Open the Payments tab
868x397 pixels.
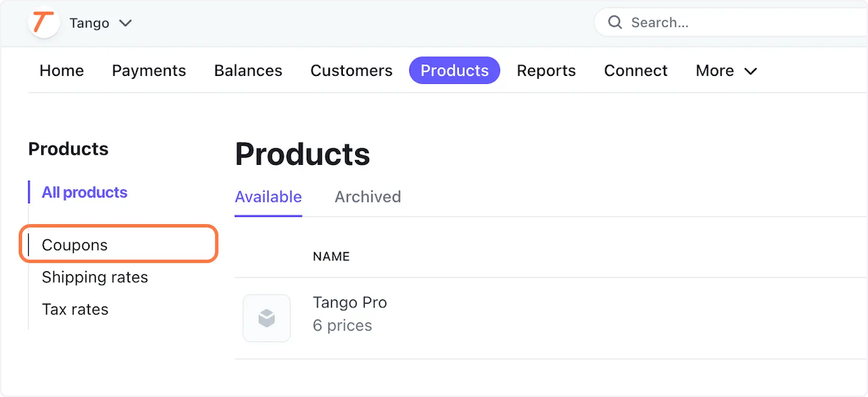point(149,70)
